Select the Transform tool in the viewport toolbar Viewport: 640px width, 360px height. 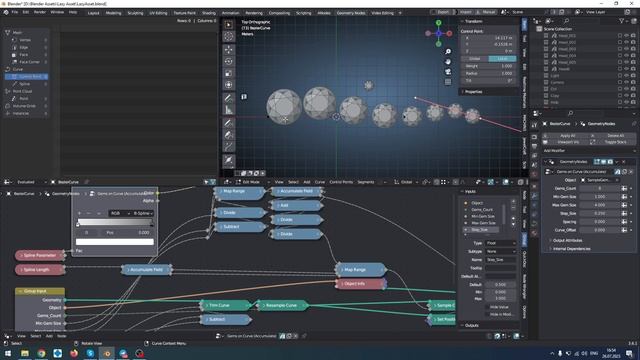[x=229, y=85]
